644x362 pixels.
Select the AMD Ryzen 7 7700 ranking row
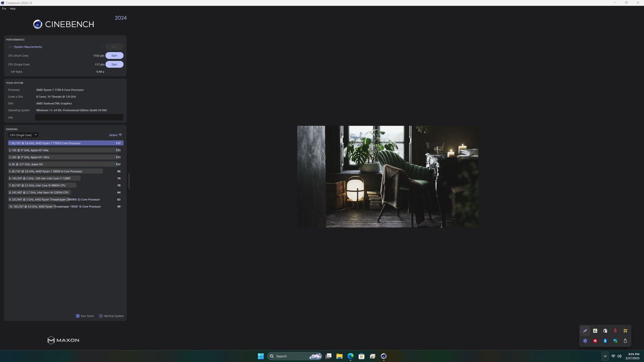pyautogui.click(x=66, y=143)
